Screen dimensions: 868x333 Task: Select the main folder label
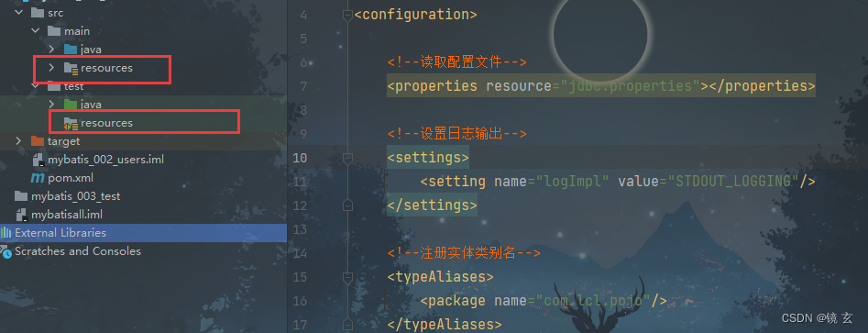click(76, 31)
